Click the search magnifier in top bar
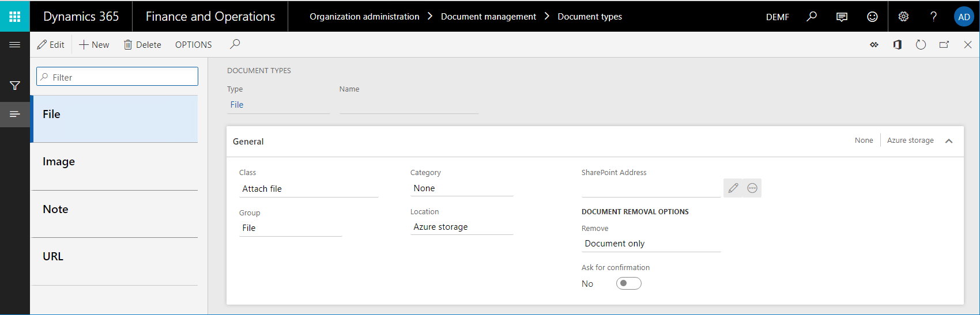Image resolution: width=980 pixels, height=315 pixels. click(x=812, y=16)
